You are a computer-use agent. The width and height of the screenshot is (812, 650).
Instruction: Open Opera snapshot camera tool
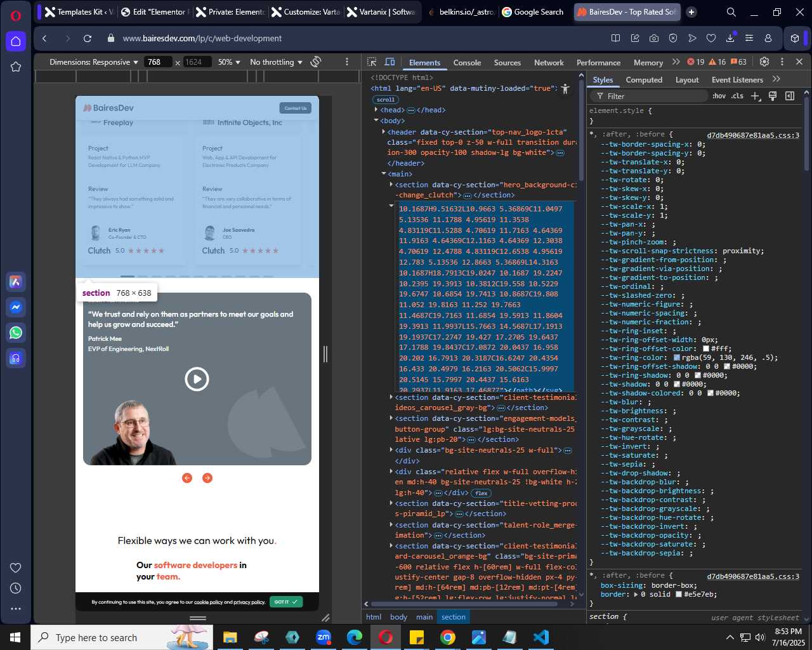pyautogui.click(x=654, y=38)
